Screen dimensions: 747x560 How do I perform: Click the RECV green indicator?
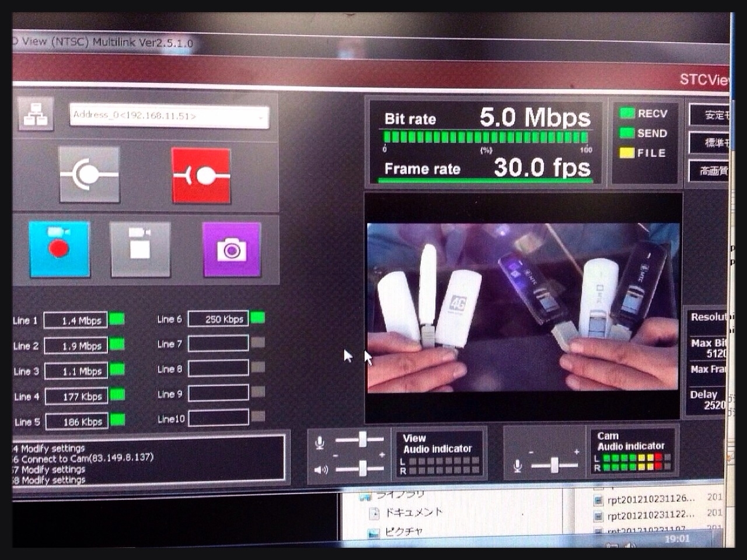pos(627,113)
